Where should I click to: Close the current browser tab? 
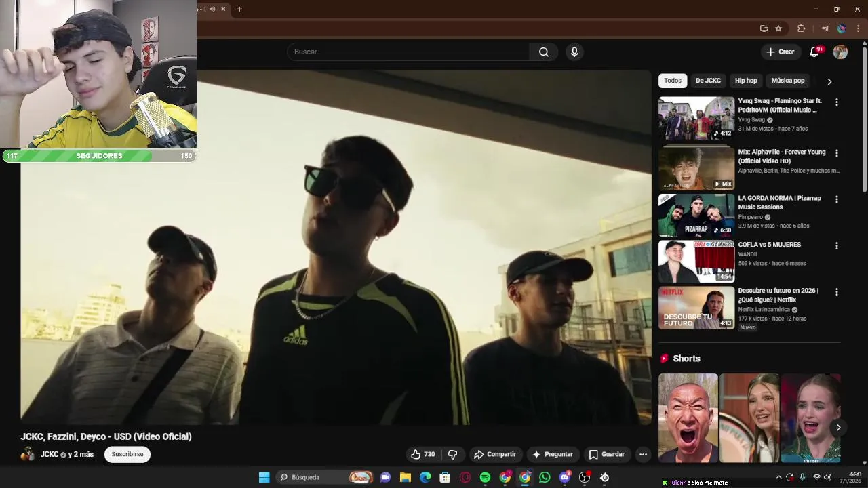[x=223, y=9]
